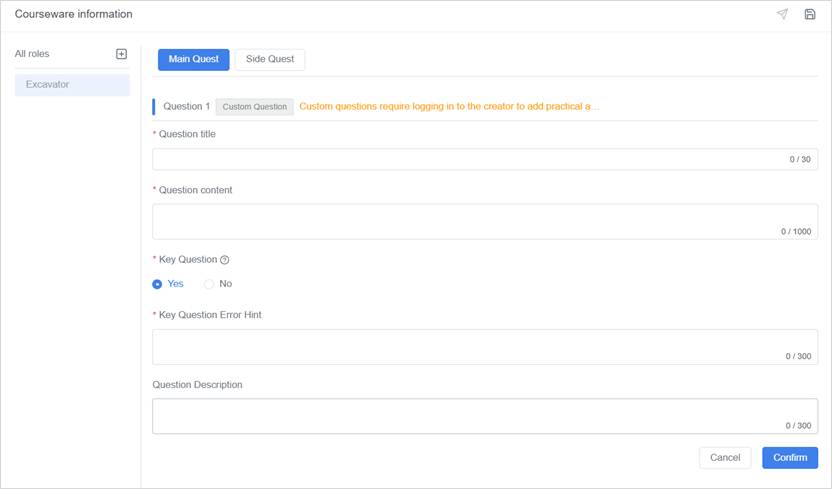
Task: Focus the Question Description text box
Action: [x=470, y=416]
